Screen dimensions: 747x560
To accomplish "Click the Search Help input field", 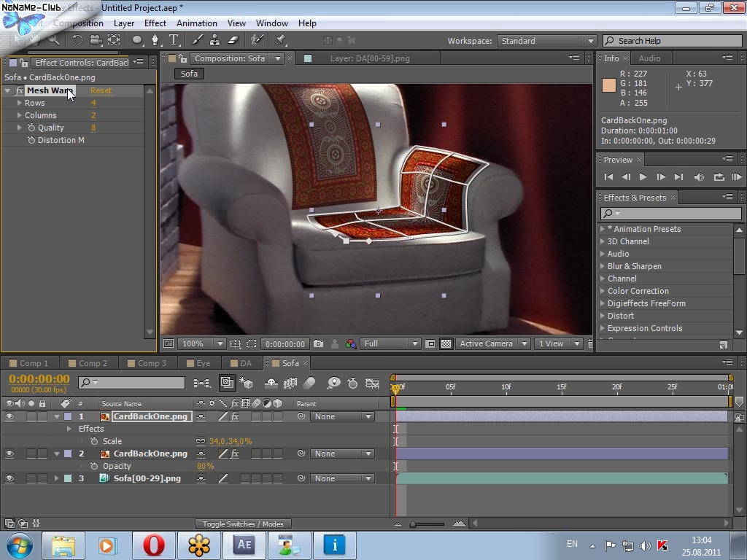I will click(x=671, y=41).
